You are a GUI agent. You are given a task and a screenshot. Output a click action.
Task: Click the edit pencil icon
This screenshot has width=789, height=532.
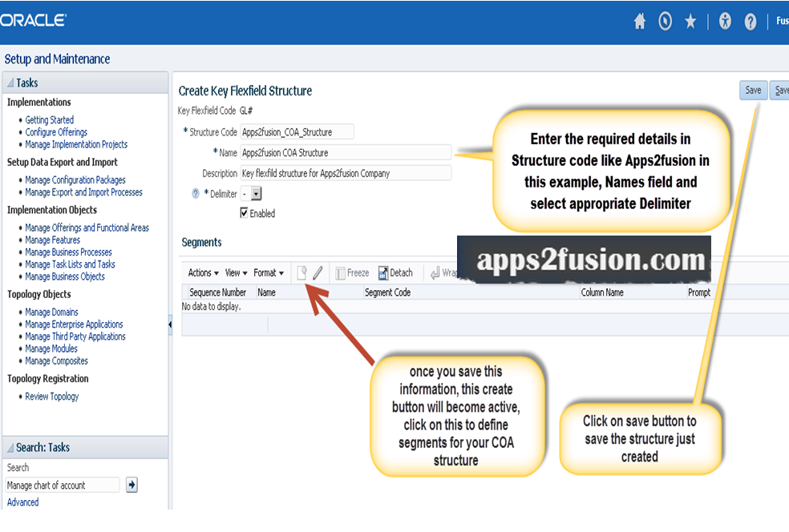(x=318, y=272)
